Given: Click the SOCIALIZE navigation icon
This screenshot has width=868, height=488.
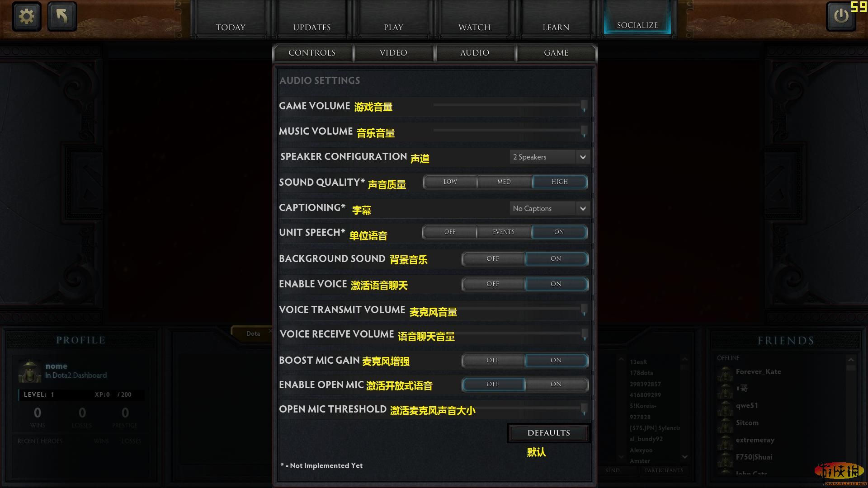Looking at the screenshot, I should click(637, 25).
